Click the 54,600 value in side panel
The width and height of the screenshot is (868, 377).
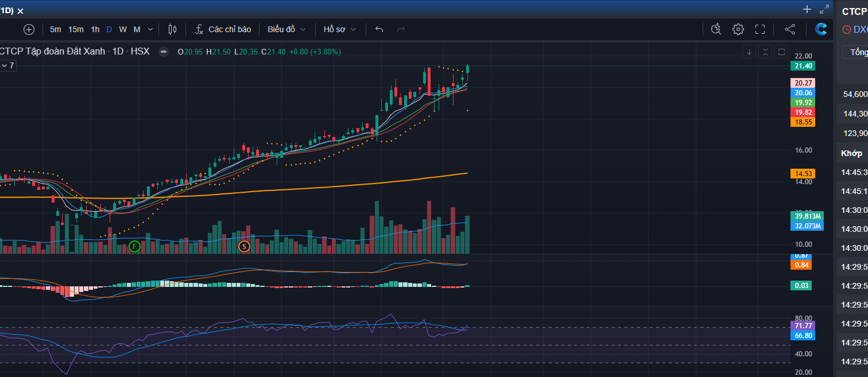pyautogui.click(x=855, y=95)
